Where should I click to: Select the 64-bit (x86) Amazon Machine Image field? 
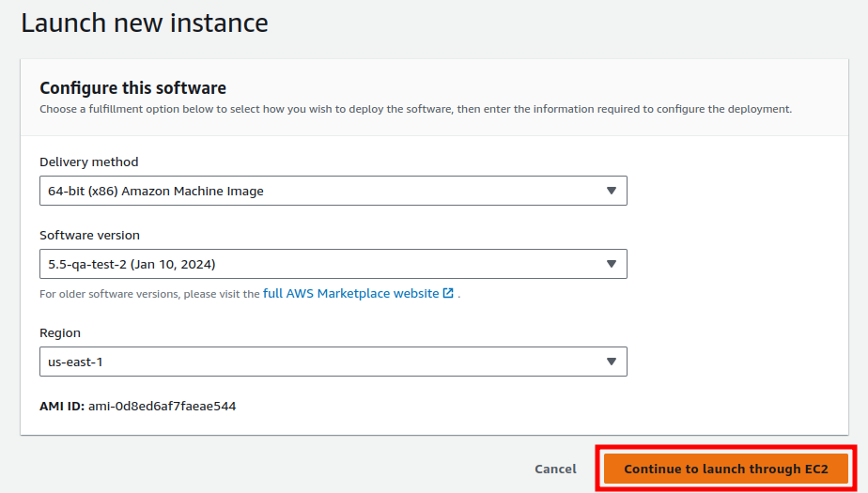(x=333, y=191)
